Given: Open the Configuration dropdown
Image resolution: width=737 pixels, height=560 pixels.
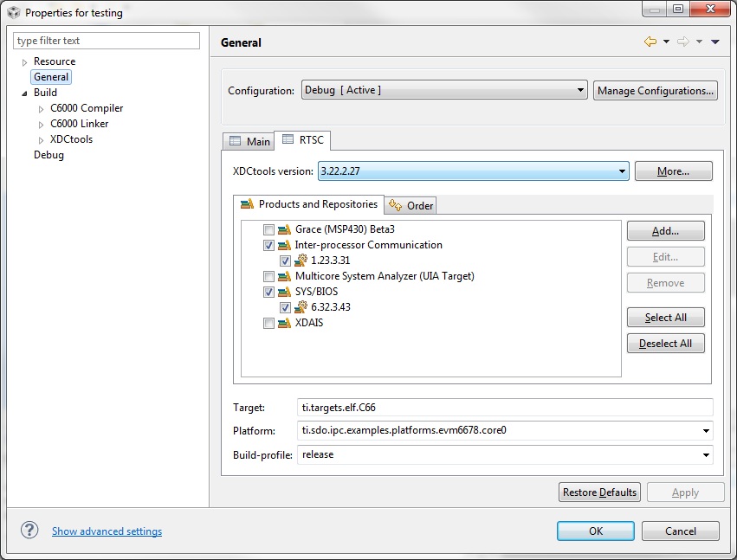Looking at the screenshot, I should pyautogui.click(x=444, y=90).
